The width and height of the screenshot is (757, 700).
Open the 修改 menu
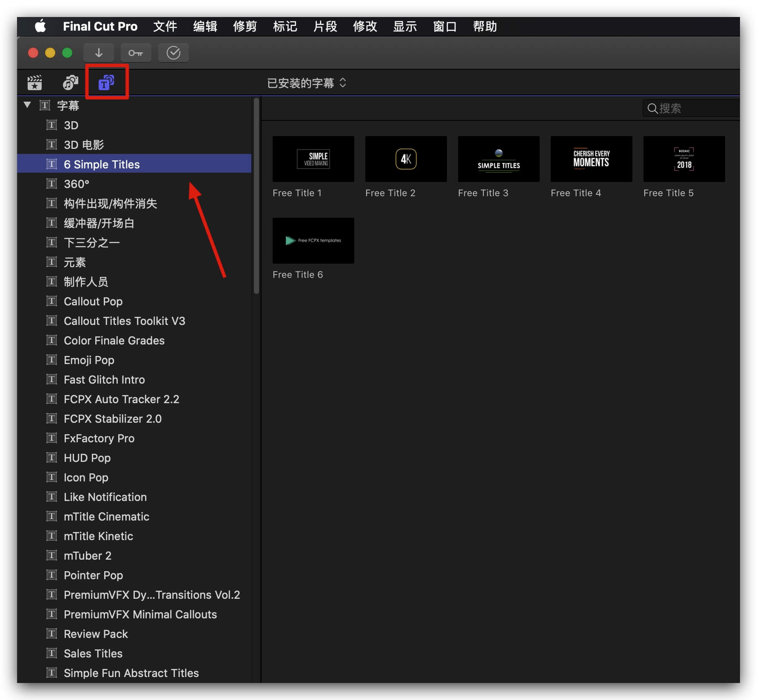click(365, 26)
